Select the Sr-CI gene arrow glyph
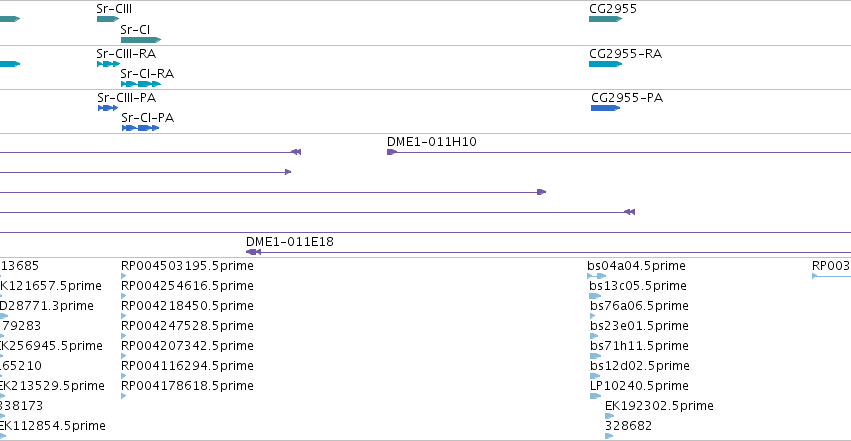 pyautogui.click(x=141, y=40)
